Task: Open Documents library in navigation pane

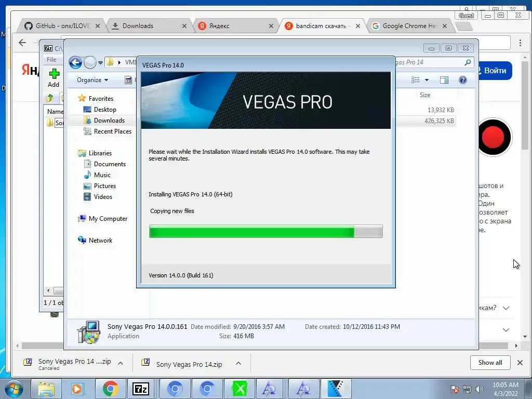Action: 104,164
